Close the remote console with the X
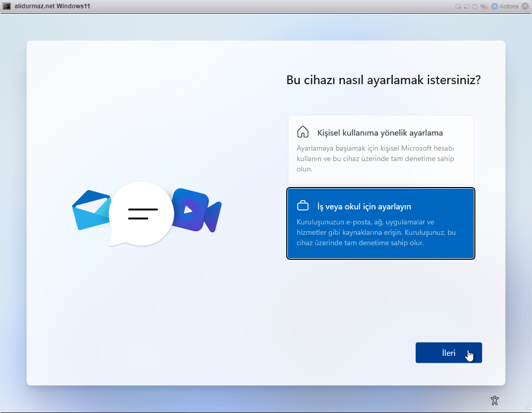Viewport: 532px width, 413px height. click(x=525, y=6)
